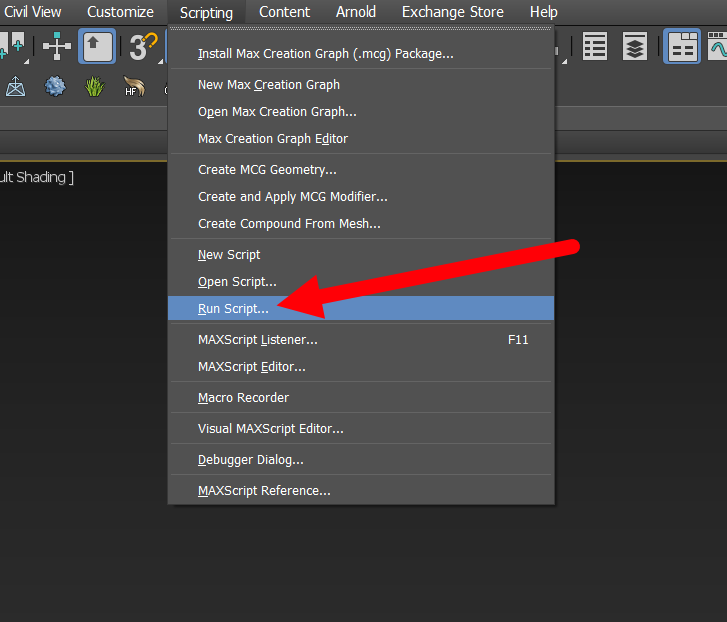Open the Customize menu
This screenshot has width=727, height=622.
point(121,12)
